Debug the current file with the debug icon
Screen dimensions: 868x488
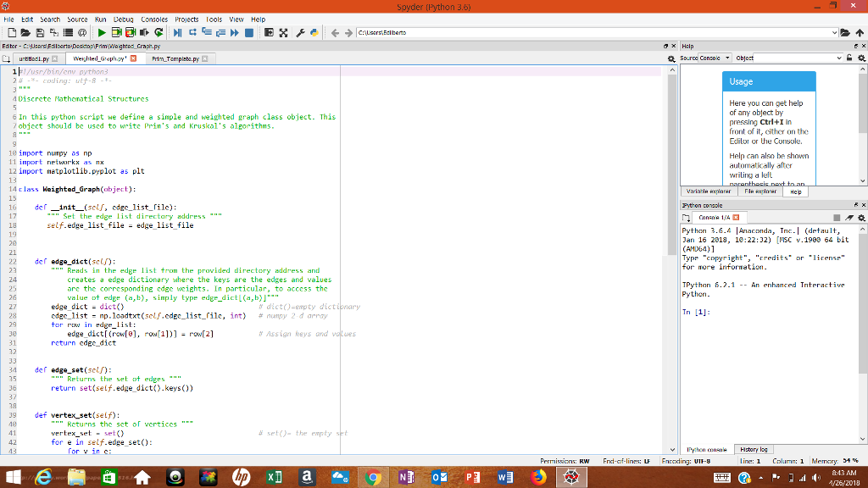click(x=177, y=32)
